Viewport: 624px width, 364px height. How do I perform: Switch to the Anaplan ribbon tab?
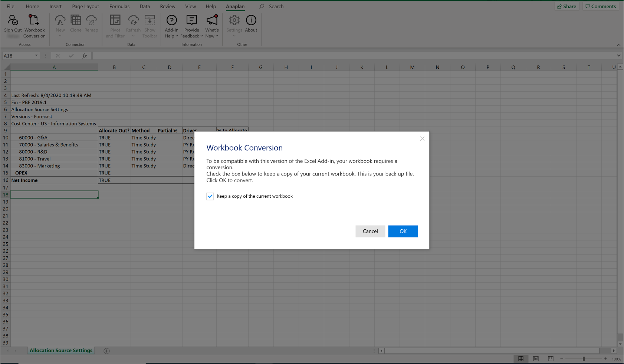click(x=235, y=6)
